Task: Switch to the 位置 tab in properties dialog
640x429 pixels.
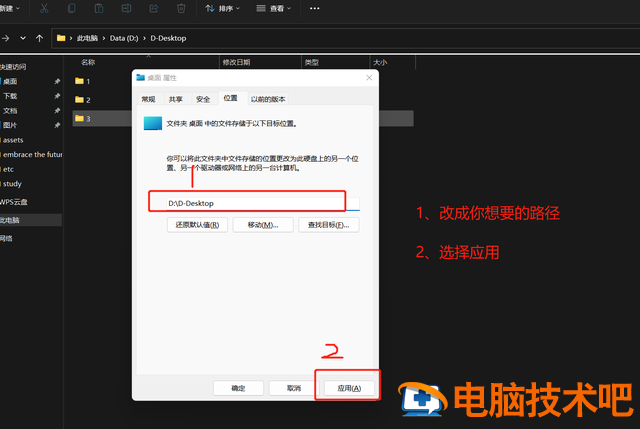Action: pos(231,98)
